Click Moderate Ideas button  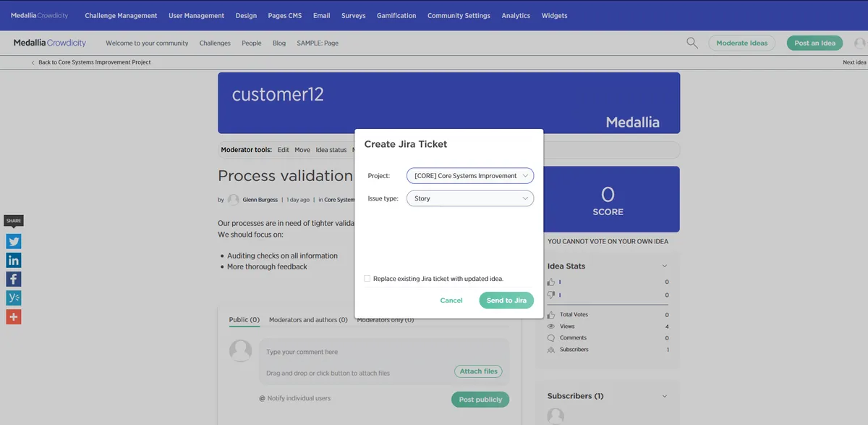coord(741,43)
